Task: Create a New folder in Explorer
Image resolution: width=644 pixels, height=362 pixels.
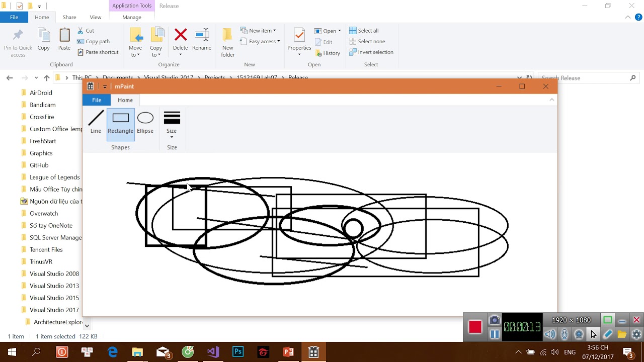Action: (228, 42)
